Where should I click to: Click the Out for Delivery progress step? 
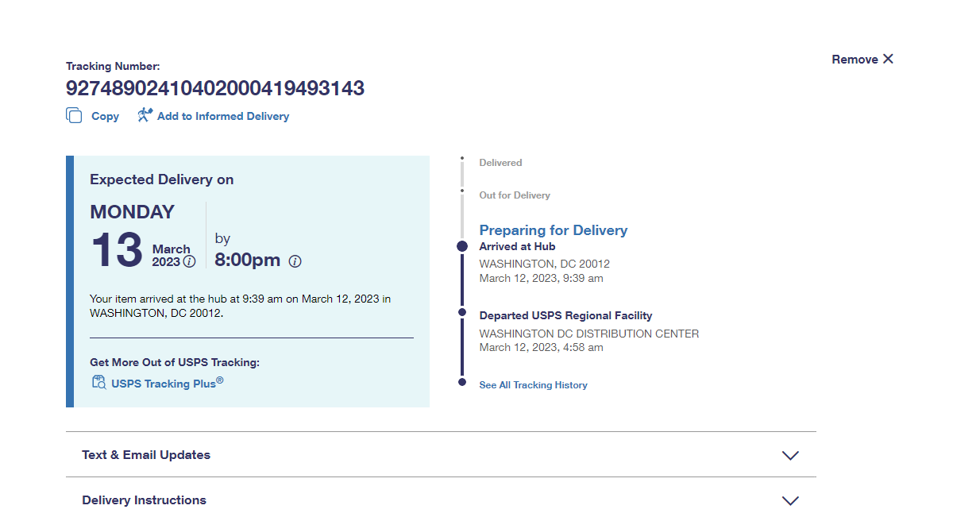[514, 195]
